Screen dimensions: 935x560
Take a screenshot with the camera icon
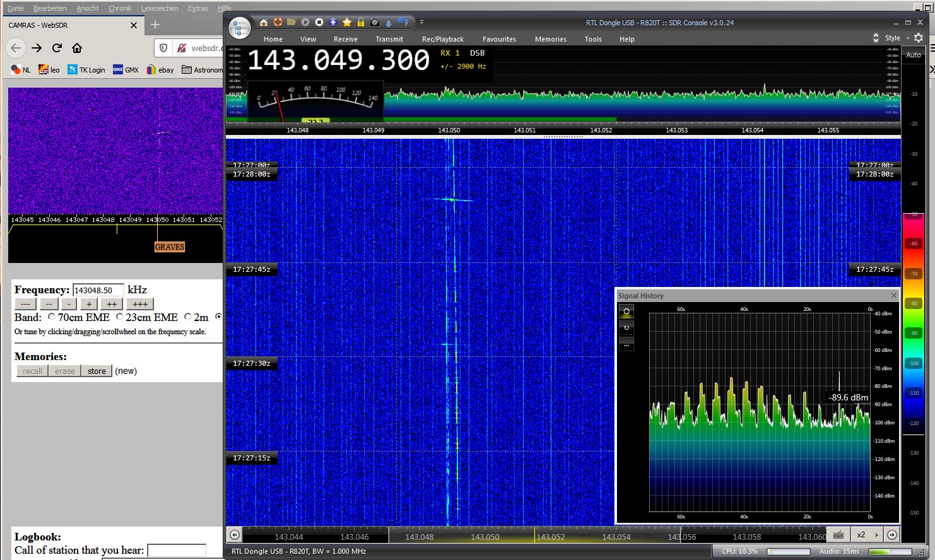pos(375,22)
